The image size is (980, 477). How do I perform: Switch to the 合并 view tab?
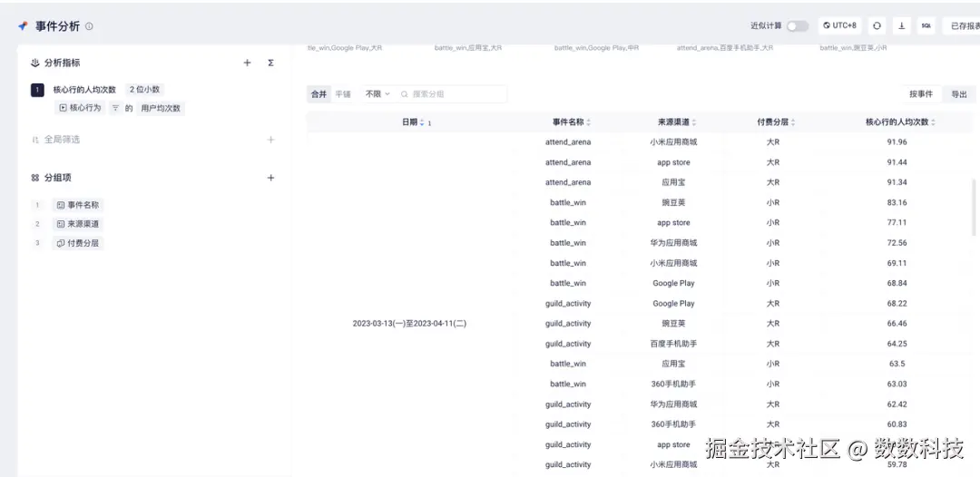click(x=318, y=94)
